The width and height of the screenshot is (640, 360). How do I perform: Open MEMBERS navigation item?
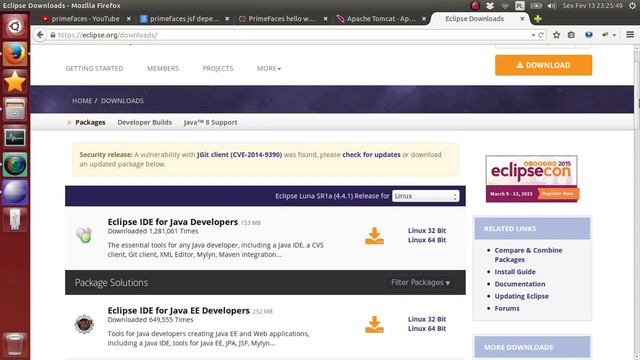(x=163, y=68)
